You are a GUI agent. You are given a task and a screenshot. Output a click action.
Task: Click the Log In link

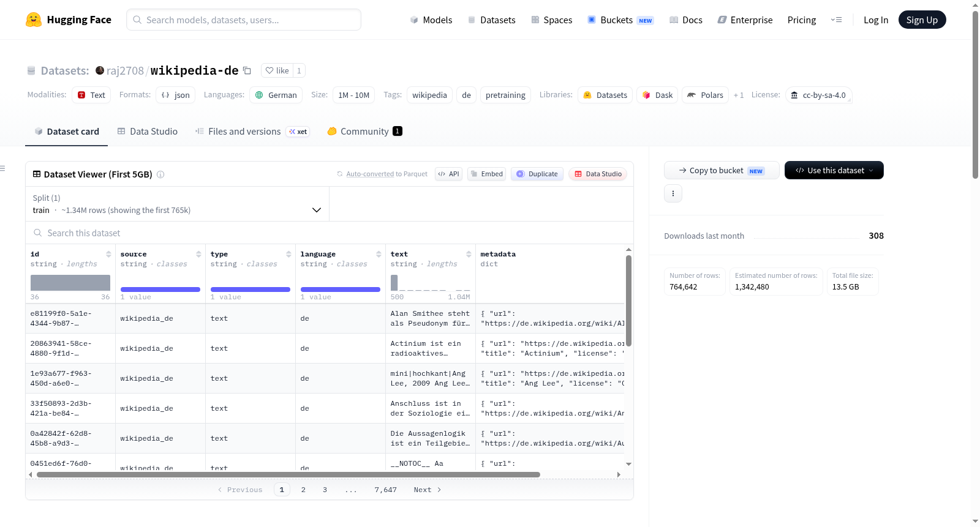876,20
